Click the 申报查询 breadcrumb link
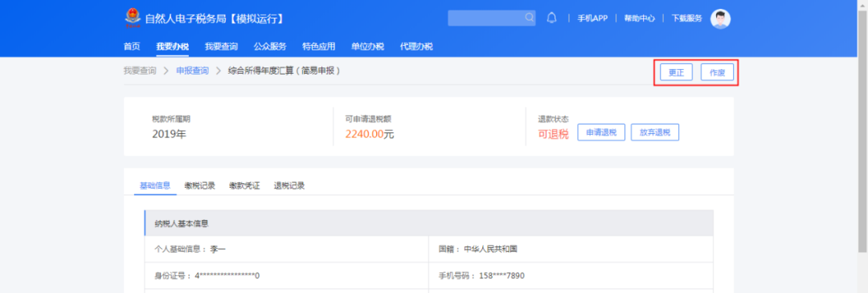 click(193, 71)
